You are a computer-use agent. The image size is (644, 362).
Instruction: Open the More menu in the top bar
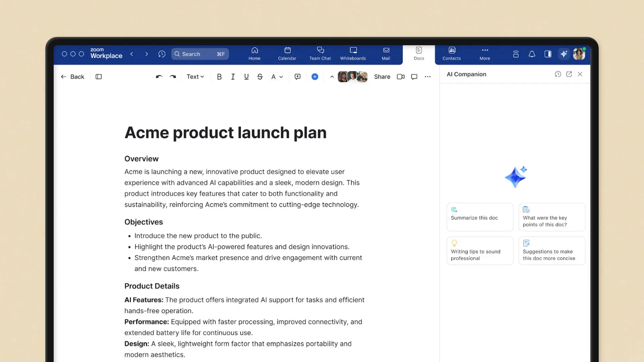(484, 54)
